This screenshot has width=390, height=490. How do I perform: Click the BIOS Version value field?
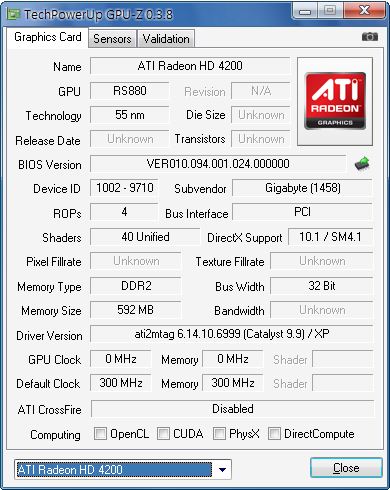[x=218, y=164]
